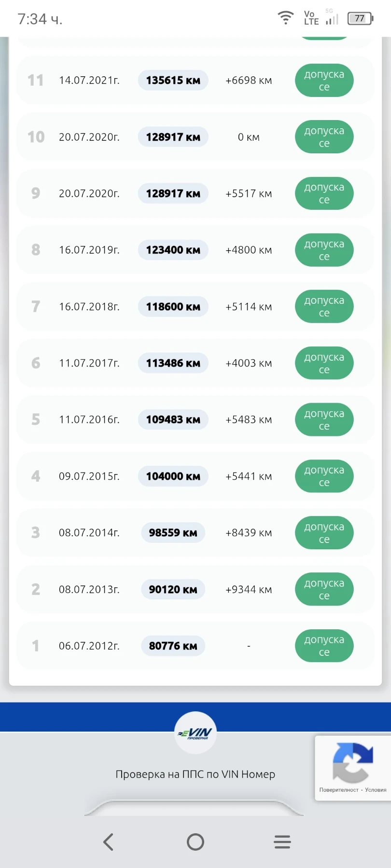391x868 pixels.
Task: Tap 'допуска се' badge for 14.07.2021
Action: point(324,81)
